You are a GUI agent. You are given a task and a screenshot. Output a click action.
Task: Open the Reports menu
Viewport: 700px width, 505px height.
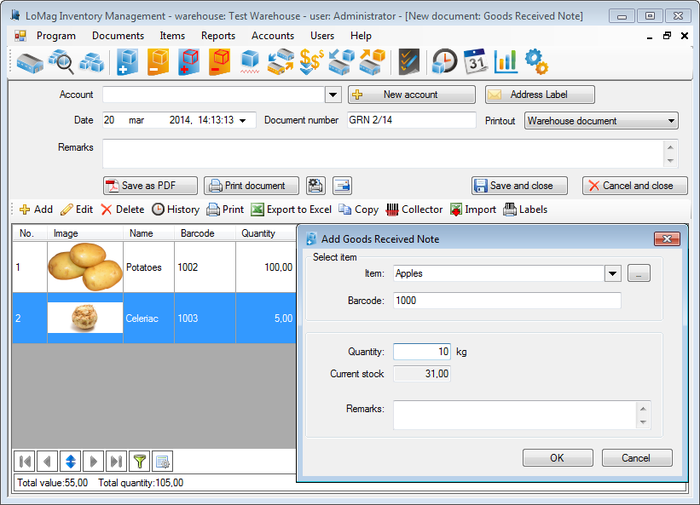click(218, 36)
